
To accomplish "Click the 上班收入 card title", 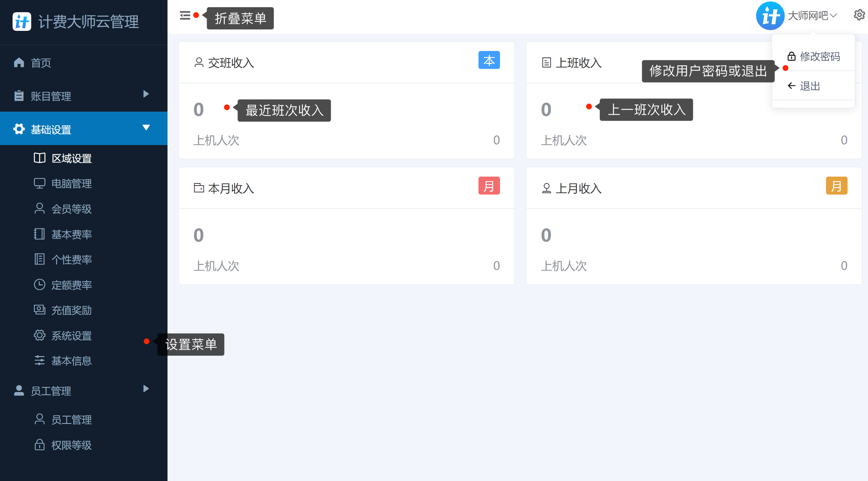I will coord(579,63).
